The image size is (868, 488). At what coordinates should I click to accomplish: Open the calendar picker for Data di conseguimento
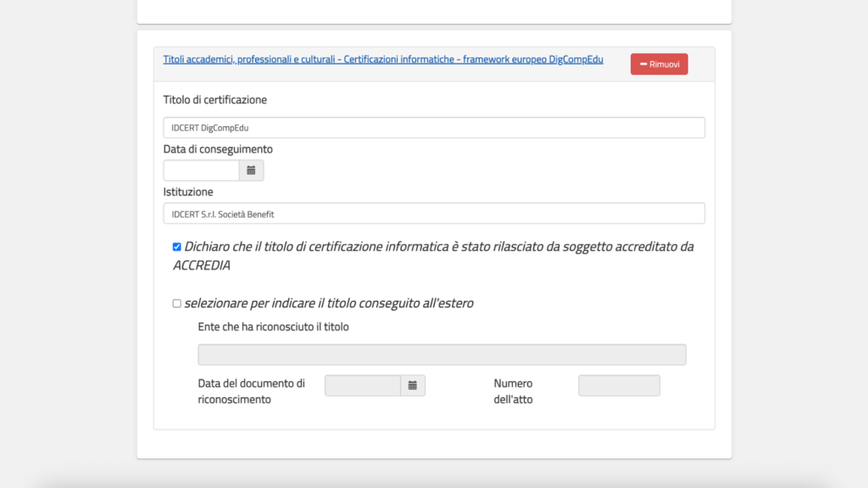pyautogui.click(x=251, y=170)
